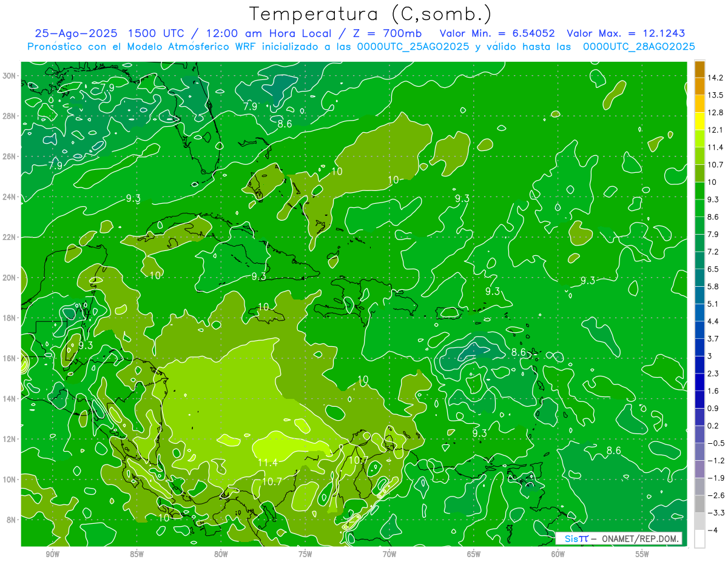This screenshot has height=562, width=728.
Task: Pick the dark orange legend swatch above 14.2
Action: (699, 69)
